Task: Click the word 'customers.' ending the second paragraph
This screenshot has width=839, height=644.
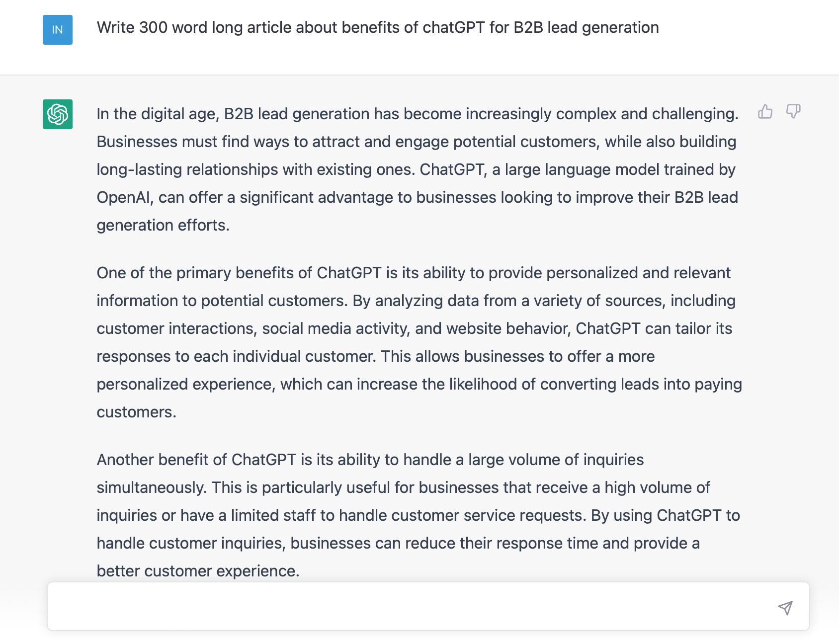Action: point(136,412)
